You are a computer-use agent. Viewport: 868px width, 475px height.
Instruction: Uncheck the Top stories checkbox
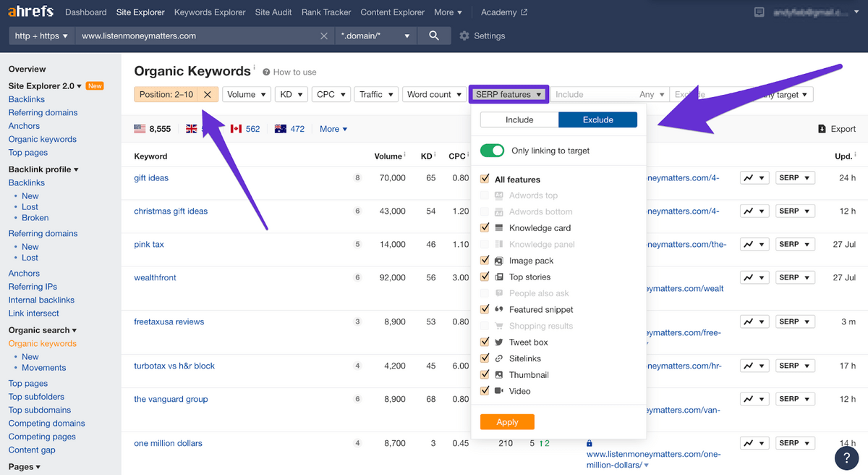point(485,277)
